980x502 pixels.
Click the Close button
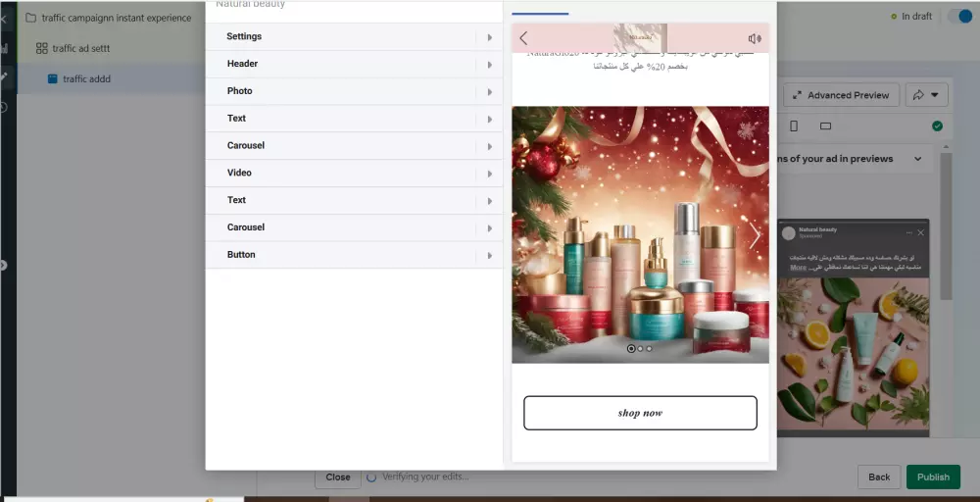pyautogui.click(x=337, y=477)
